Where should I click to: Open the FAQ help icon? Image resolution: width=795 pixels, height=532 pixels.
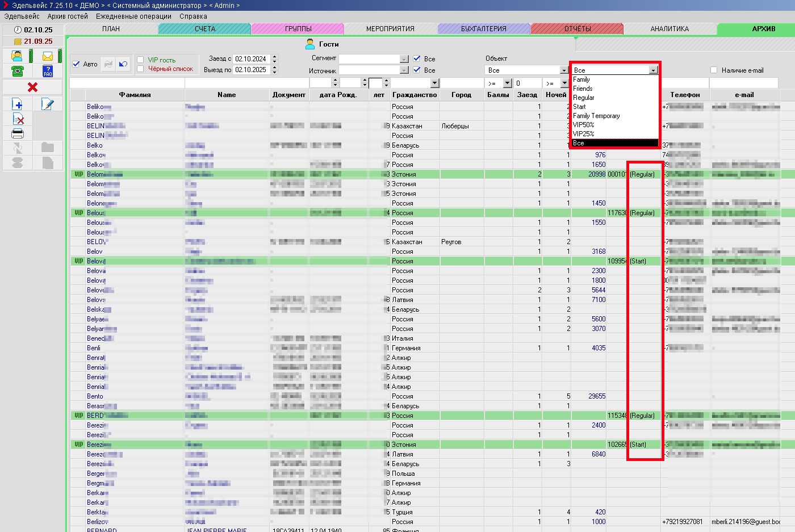pos(48,71)
